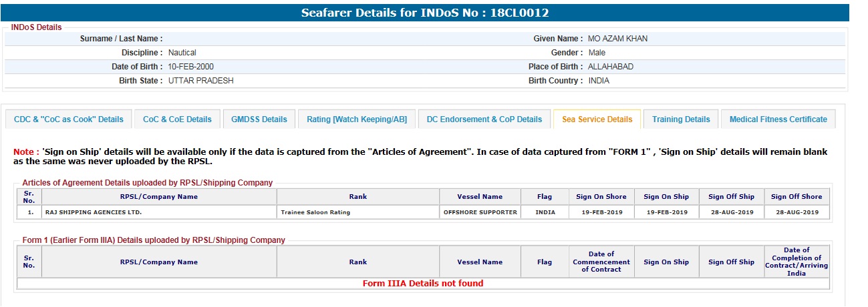Select the Sea Service Details tab

[x=597, y=119]
